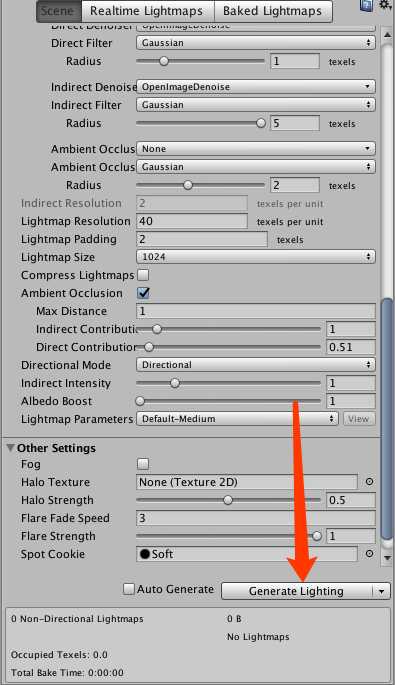Click the Direct Contribution 0.51 value field
This screenshot has height=685, width=395.
(x=350, y=347)
